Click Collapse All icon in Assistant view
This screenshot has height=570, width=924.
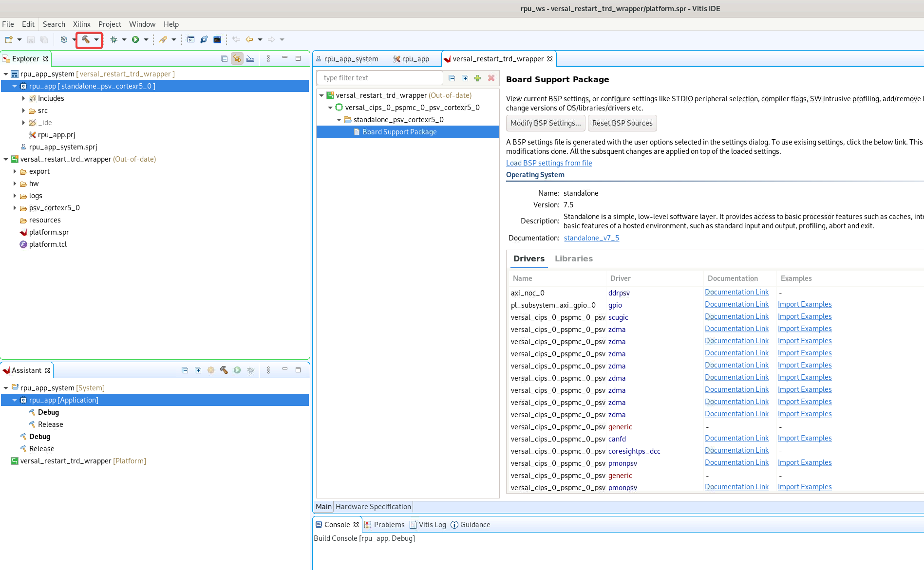[x=185, y=370]
